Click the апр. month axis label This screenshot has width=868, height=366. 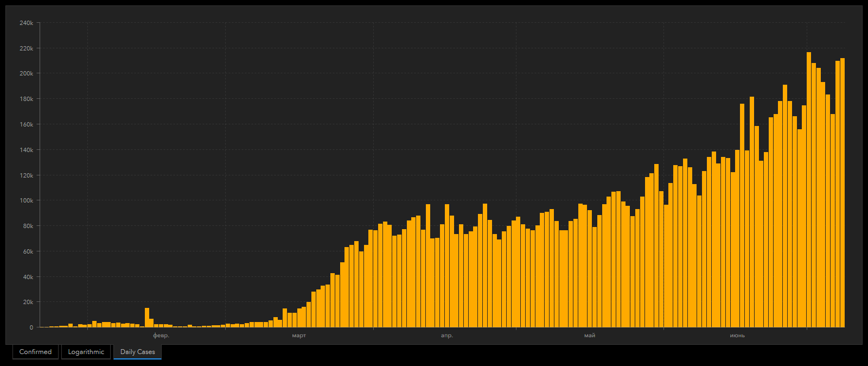(x=447, y=336)
